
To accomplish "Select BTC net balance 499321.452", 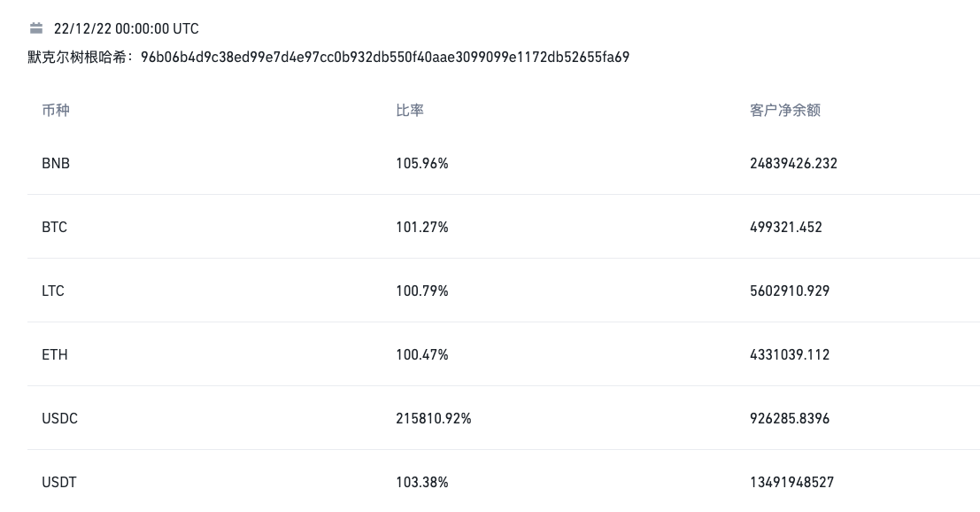I will point(786,228).
